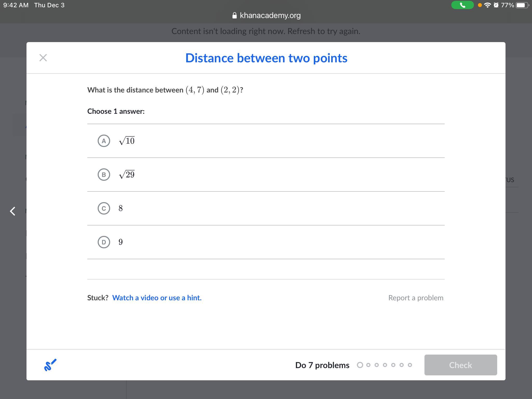The image size is (532, 399).
Task: Tap the 9:42 AM clock in status bar
Action: [x=16, y=5]
